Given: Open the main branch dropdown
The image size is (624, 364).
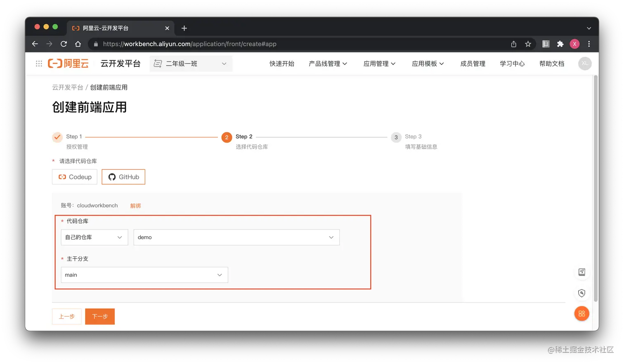Looking at the screenshot, I should click(144, 275).
